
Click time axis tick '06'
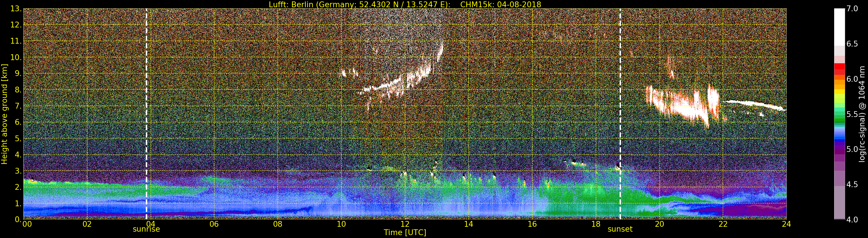pyautogui.click(x=214, y=224)
